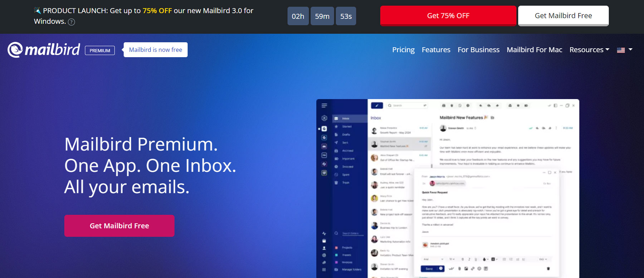Click the pink Get Mailbird Free hero button
644x278 pixels.
click(x=119, y=226)
